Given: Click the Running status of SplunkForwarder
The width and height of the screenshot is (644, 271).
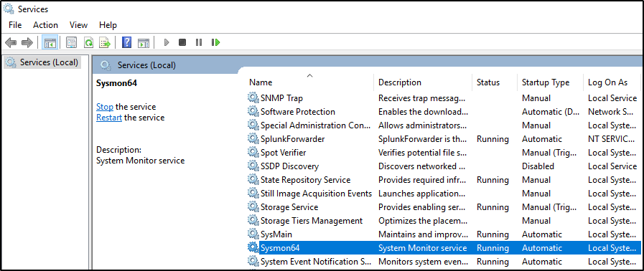Looking at the screenshot, I should (x=493, y=139).
